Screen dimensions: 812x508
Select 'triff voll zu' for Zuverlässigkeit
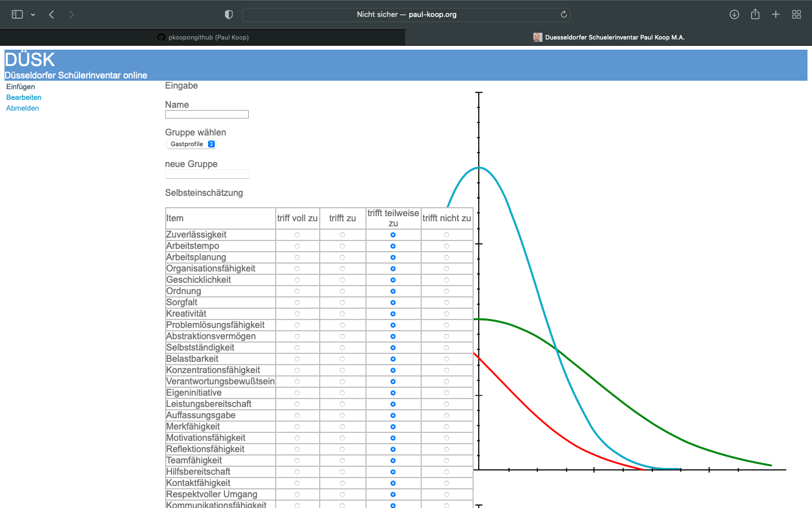[x=297, y=235]
